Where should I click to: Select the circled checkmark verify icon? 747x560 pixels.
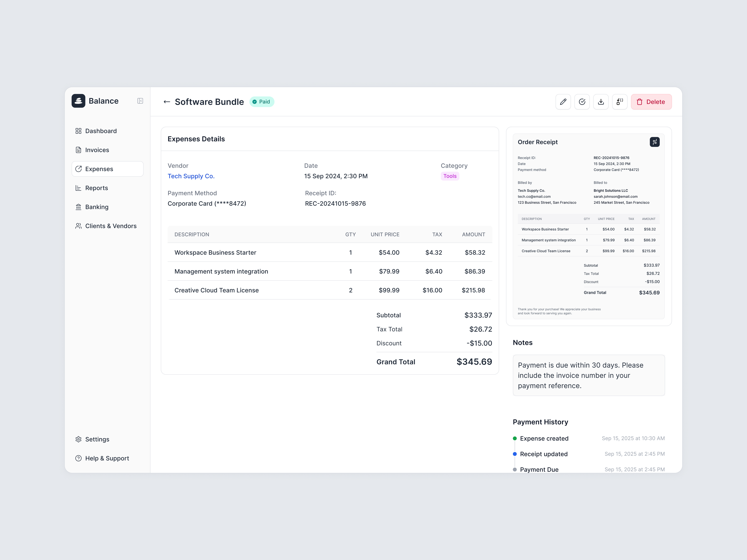[x=582, y=102]
